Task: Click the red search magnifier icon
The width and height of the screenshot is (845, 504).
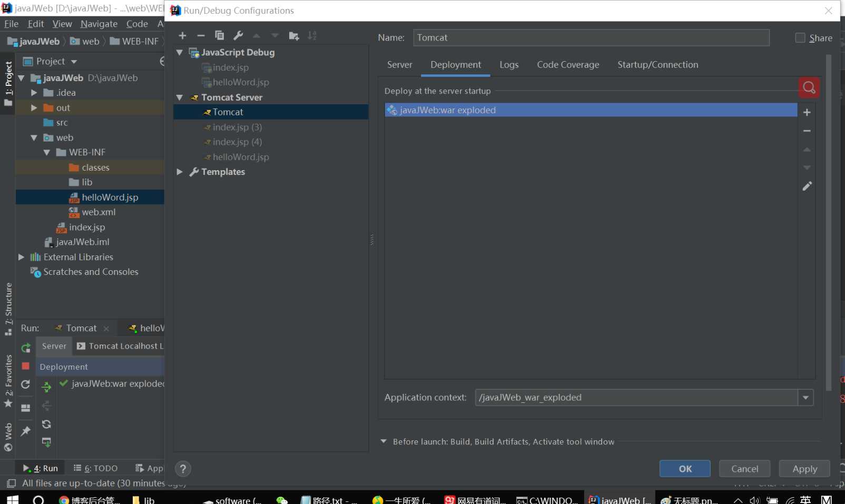Action: 809,87
